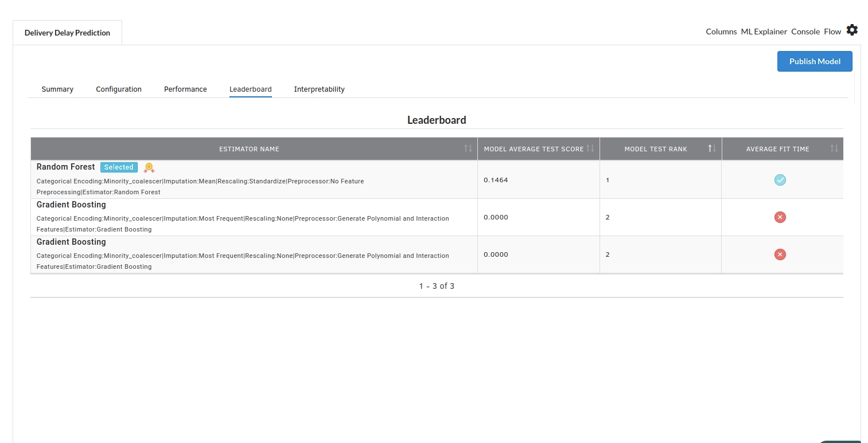Click the second row's pipeline description text

(243, 224)
